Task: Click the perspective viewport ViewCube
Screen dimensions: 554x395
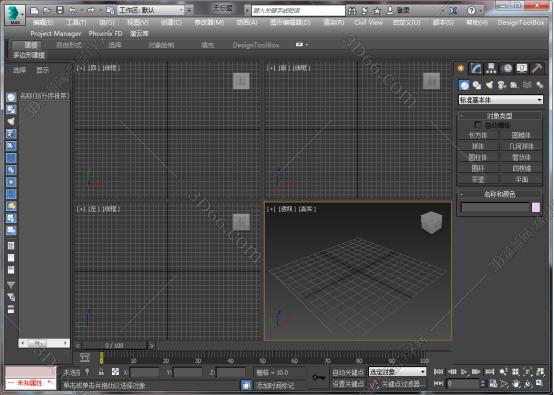Action: point(431,222)
